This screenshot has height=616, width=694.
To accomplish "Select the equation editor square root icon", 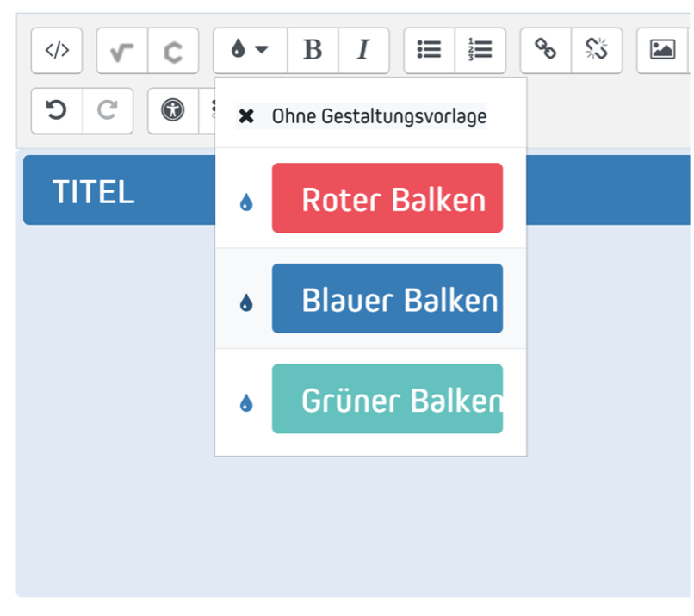I will tap(122, 50).
